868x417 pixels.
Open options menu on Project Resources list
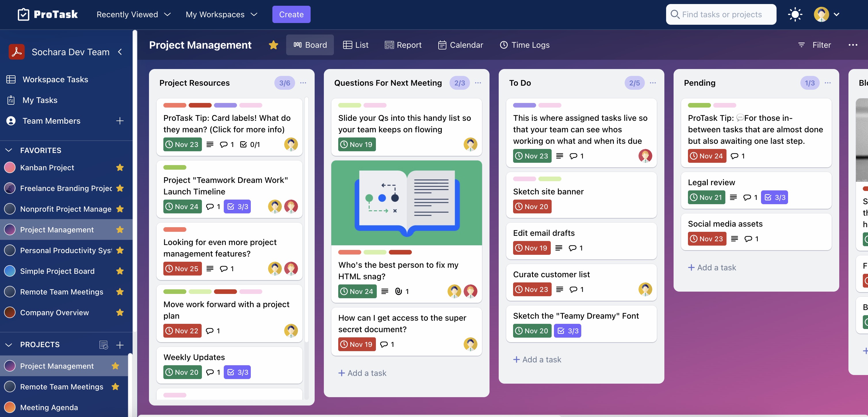[x=303, y=83]
